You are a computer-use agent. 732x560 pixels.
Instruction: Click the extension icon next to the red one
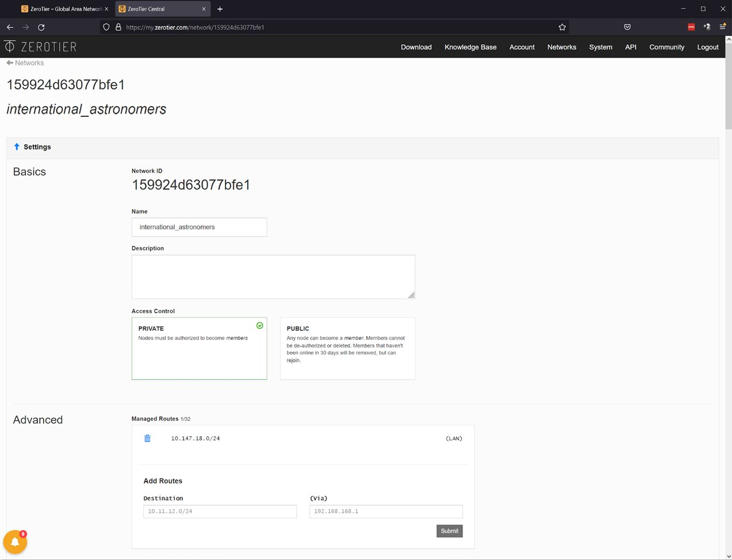[x=707, y=27]
